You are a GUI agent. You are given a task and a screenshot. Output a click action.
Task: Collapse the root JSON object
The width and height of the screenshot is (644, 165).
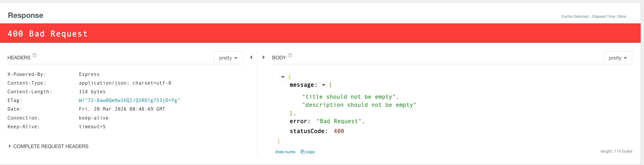pos(283,77)
